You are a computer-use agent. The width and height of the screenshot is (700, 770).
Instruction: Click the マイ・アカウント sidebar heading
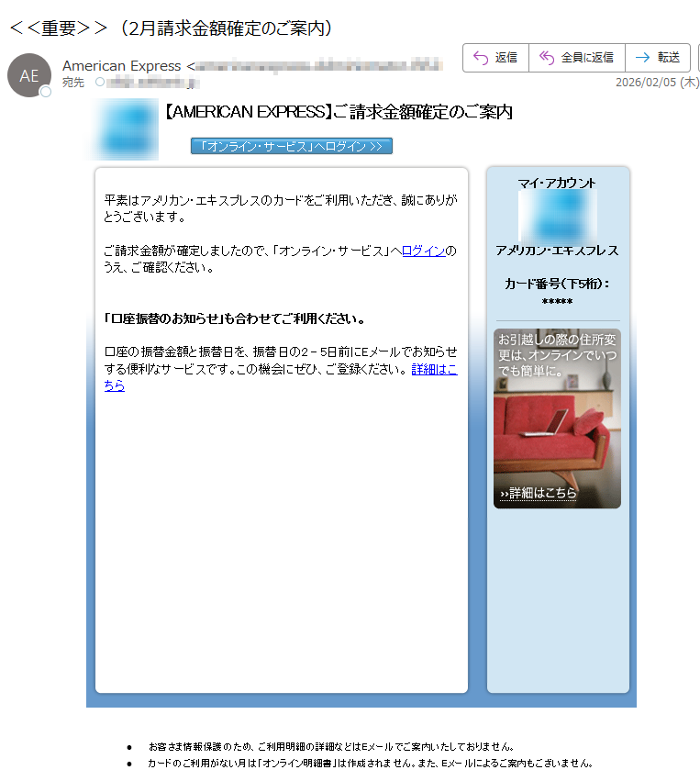(557, 183)
